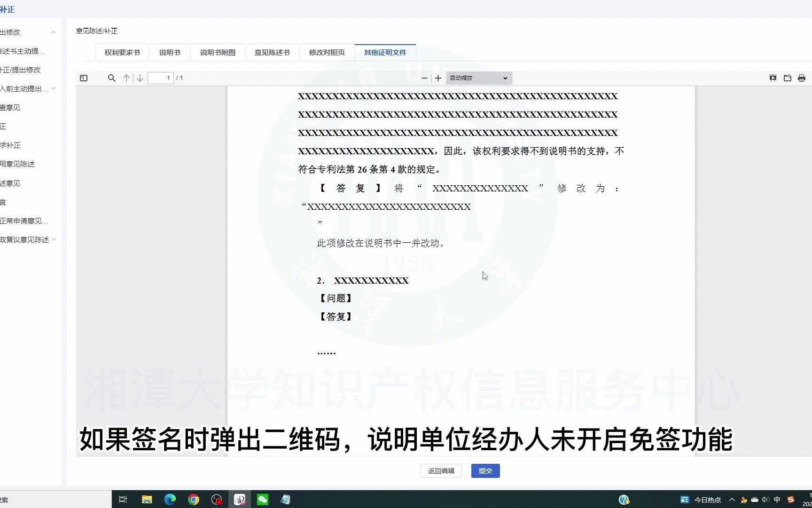Launch Google Chrome from taskbar

pos(193,500)
